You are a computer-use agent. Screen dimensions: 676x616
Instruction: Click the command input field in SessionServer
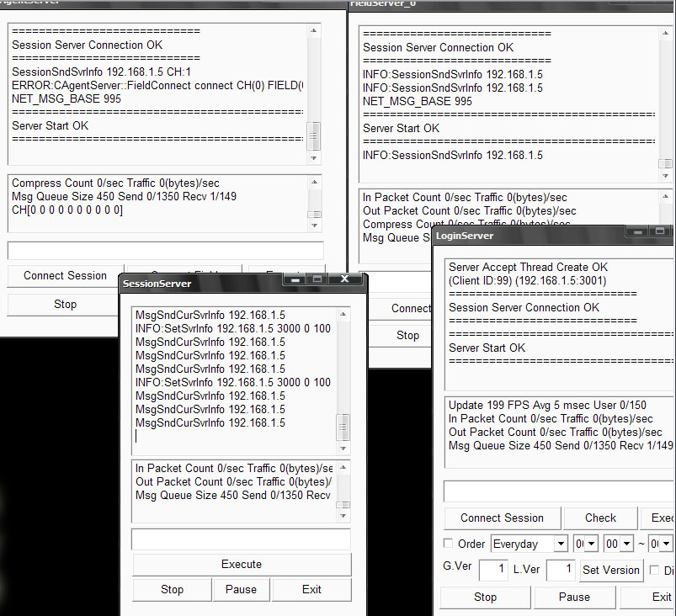241,539
